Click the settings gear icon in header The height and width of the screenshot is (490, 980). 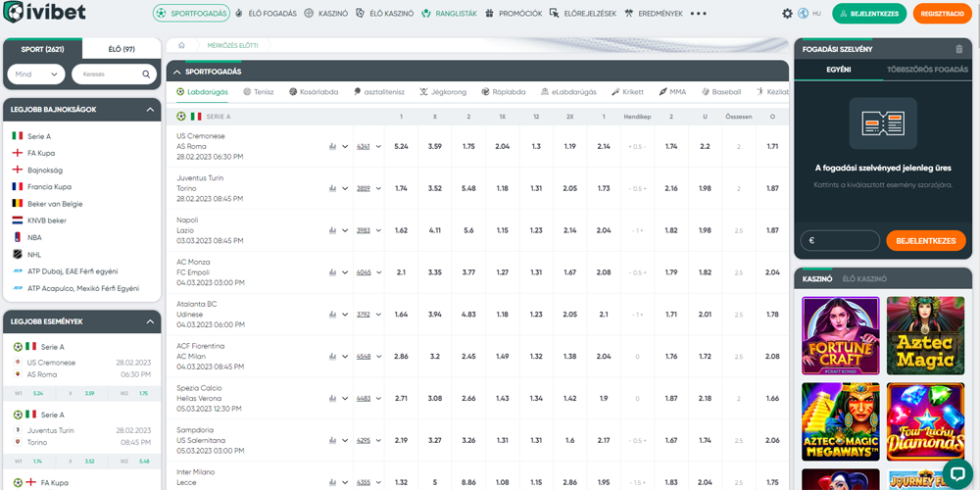click(x=787, y=14)
